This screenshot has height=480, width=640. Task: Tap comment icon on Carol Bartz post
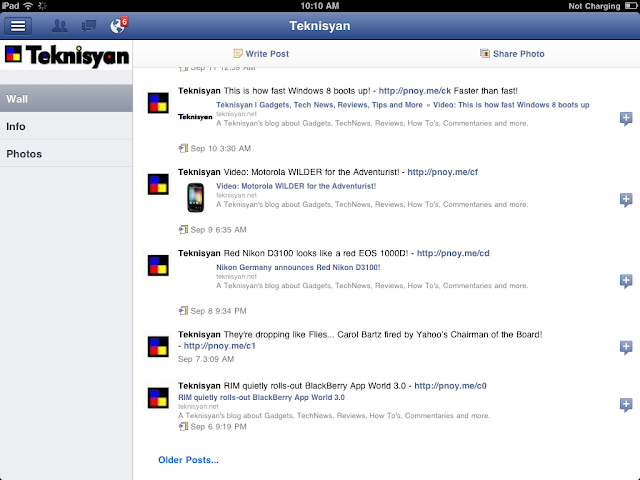click(626, 347)
